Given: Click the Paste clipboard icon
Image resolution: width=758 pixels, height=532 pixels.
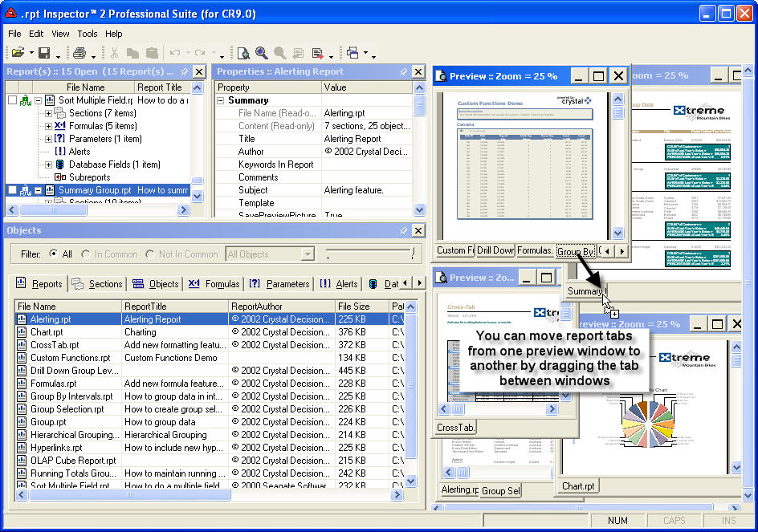Looking at the screenshot, I should click(152, 52).
